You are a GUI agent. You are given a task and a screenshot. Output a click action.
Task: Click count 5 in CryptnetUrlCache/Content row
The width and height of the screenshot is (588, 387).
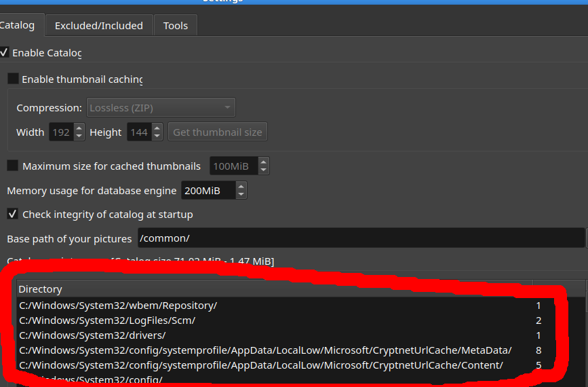pyautogui.click(x=538, y=365)
